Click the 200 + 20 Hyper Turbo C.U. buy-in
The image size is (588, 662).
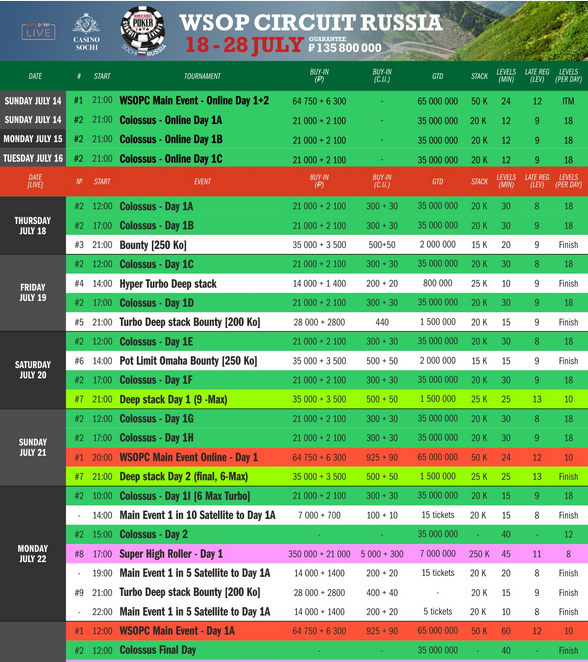click(x=382, y=284)
